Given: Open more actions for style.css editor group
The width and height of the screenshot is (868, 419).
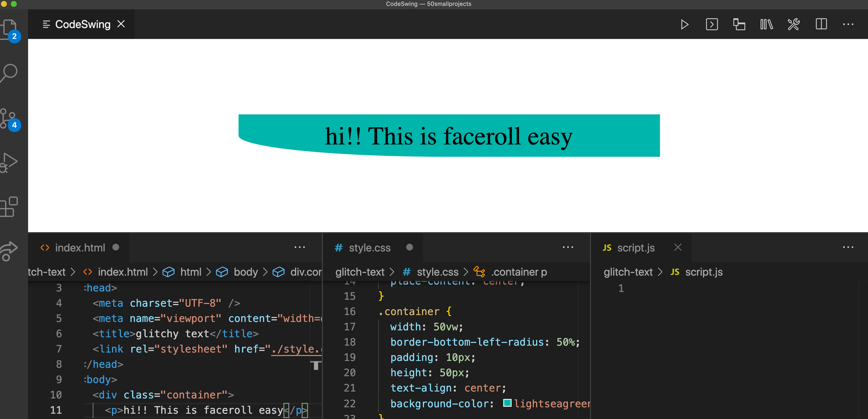Looking at the screenshot, I should click(x=568, y=247).
